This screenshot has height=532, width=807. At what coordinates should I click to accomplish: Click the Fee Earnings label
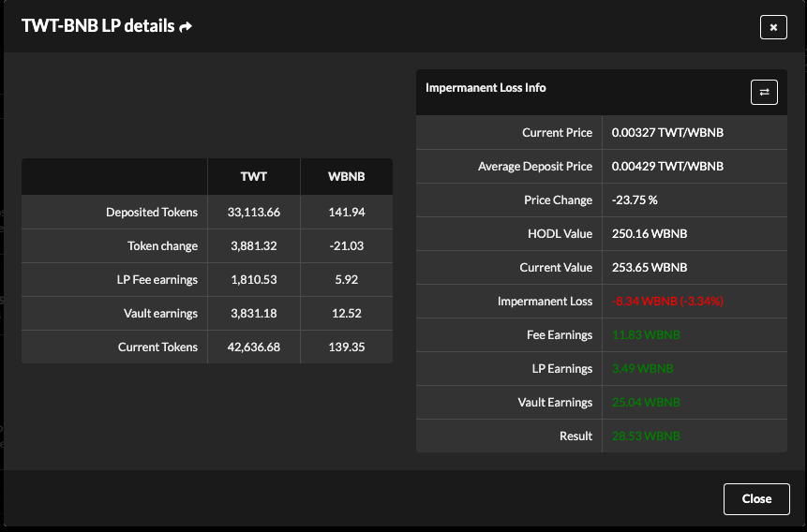(560, 335)
